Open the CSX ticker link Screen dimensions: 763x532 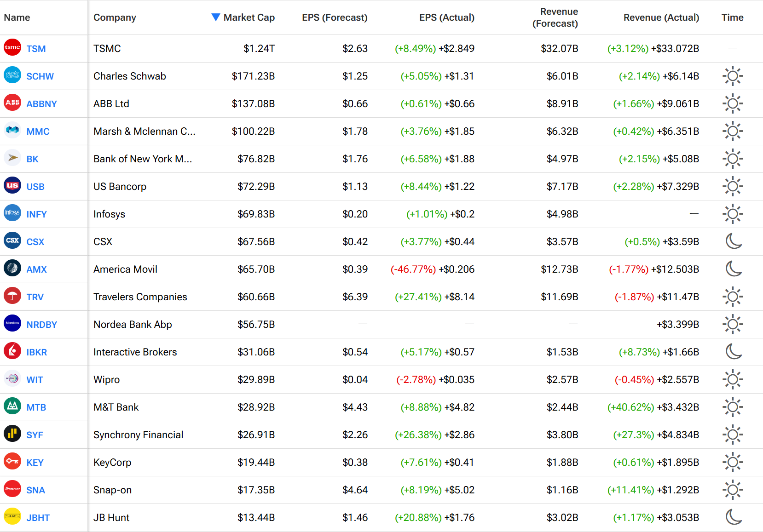coord(35,242)
